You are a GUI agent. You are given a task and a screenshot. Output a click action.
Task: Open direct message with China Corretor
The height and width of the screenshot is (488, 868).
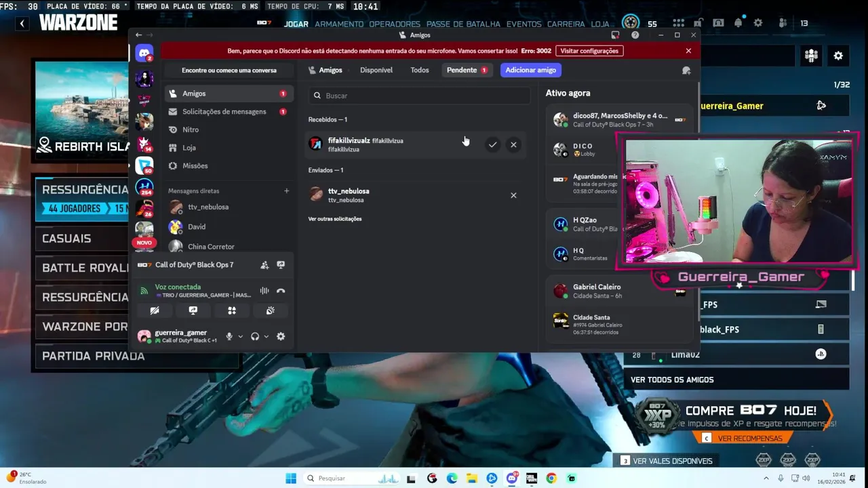click(229, 247)
